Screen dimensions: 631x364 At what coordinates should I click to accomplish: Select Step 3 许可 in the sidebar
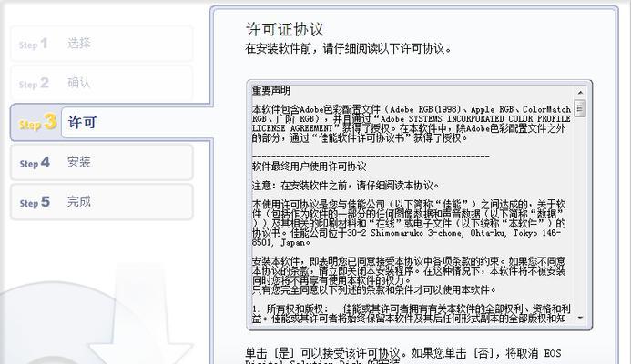tap(111, 122)
